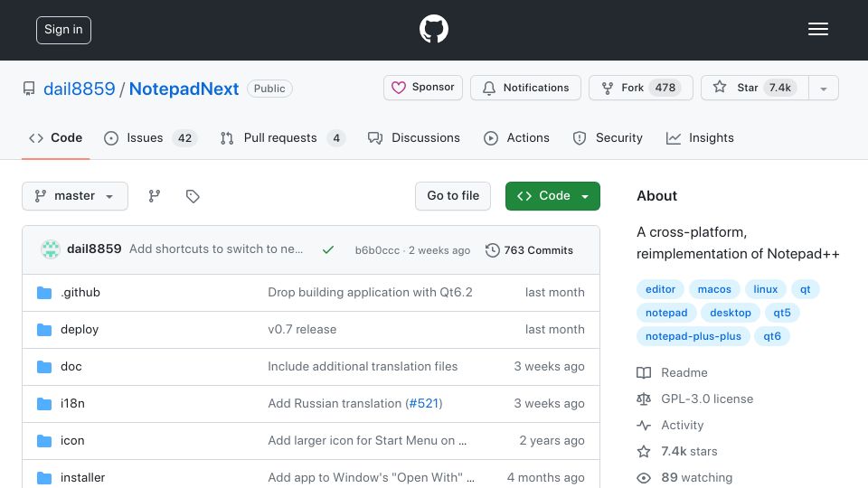Image resolution: width=868 pixels, height=488 pixels.
Task: Open the green Code dropdown
Action: click(x=552, y=196)
